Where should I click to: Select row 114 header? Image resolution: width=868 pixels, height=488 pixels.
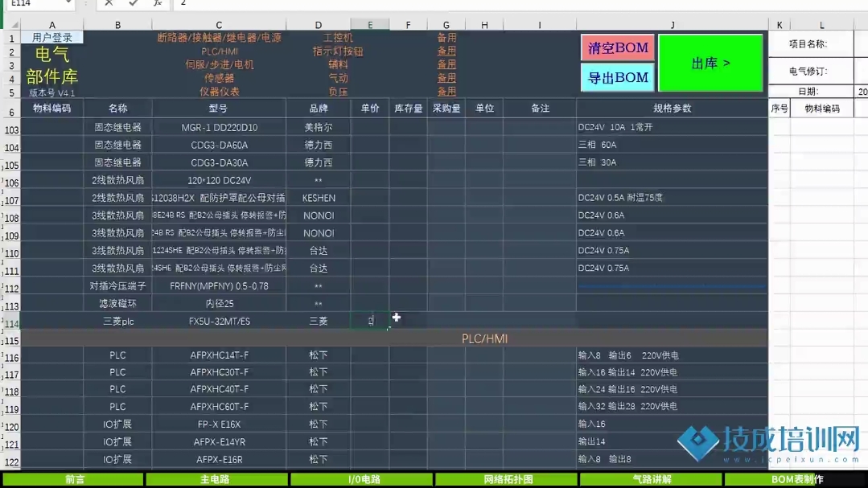pos(11,324)
